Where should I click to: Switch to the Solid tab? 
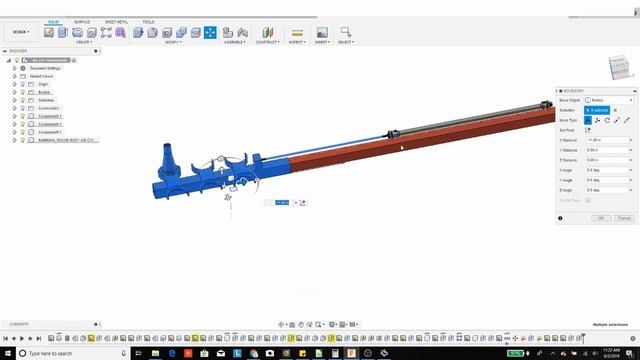click(53, 22)
